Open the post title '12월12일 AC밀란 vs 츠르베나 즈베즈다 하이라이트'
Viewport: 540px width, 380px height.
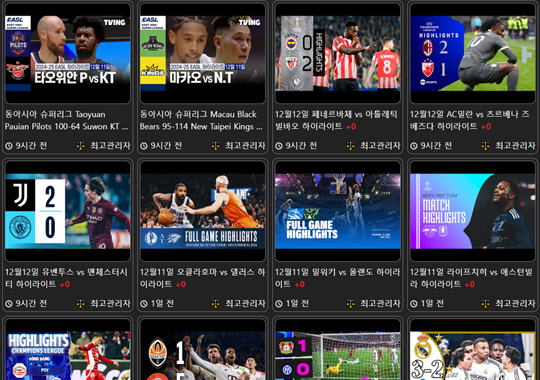pyautogui.click(x=470, y=120)
